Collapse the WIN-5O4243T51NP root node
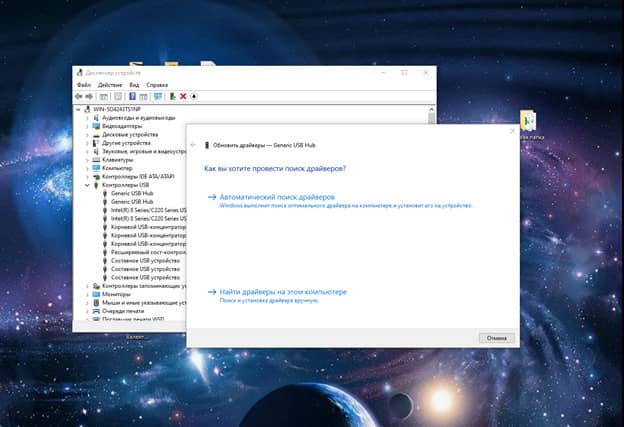Image resolution: width=624 pixels, height=427 pixels. pyautogui.click(x=78, y=109)
